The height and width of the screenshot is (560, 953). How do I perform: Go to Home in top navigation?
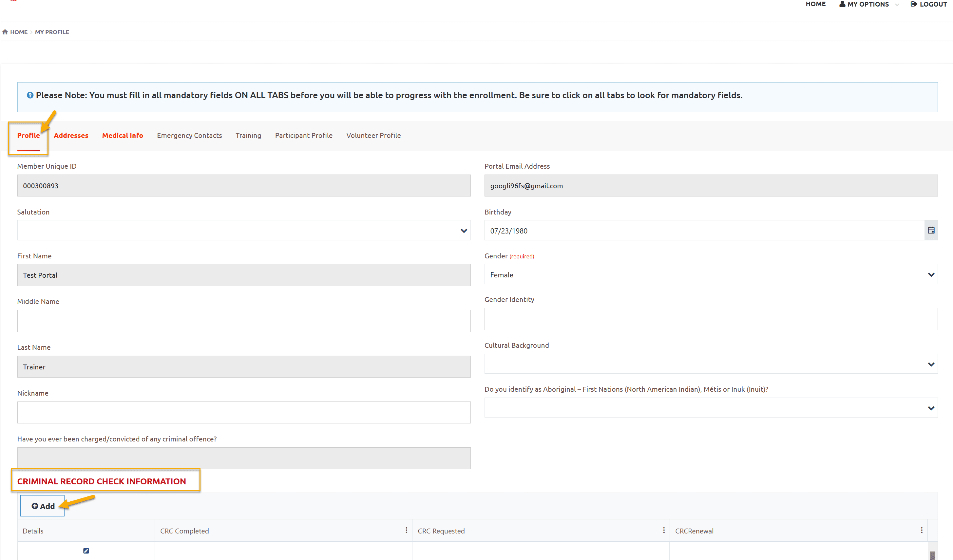[816, 4]
